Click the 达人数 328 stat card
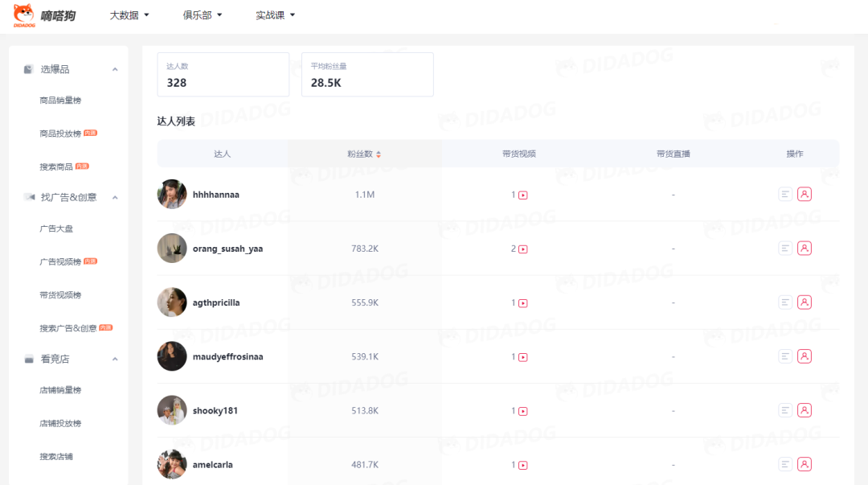Image resolution: width=868 pixels, height=485 pixels. pos(223,75)
